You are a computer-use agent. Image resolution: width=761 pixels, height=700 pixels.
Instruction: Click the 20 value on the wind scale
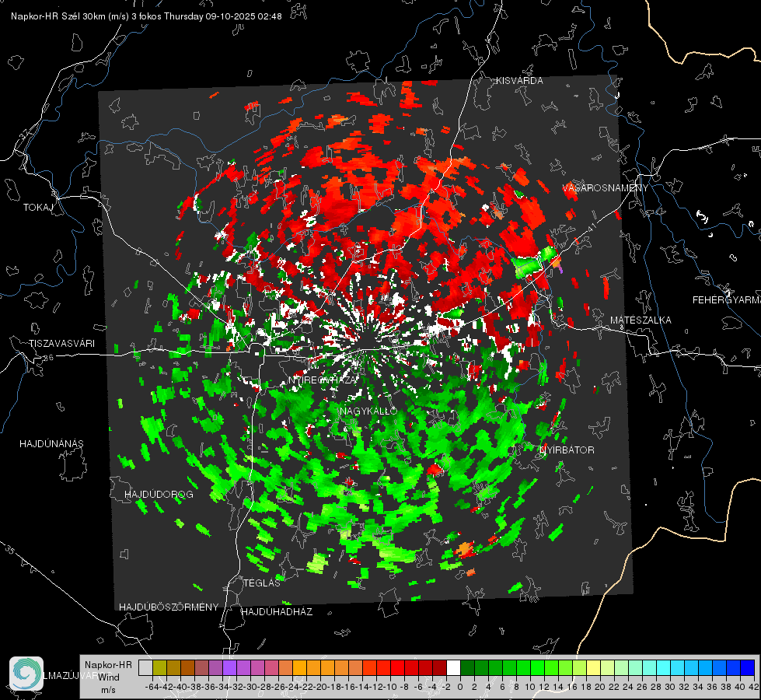(x=600, y=687)
